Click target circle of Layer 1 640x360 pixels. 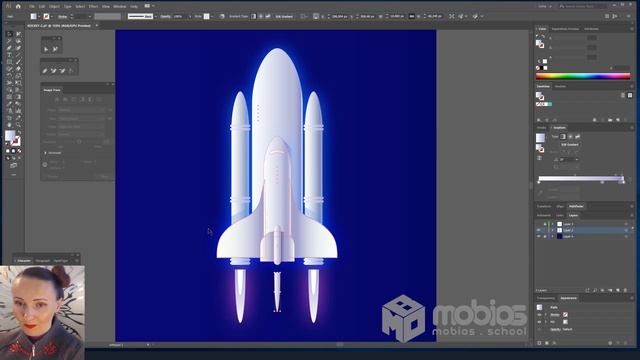click(x=626, y=236)
